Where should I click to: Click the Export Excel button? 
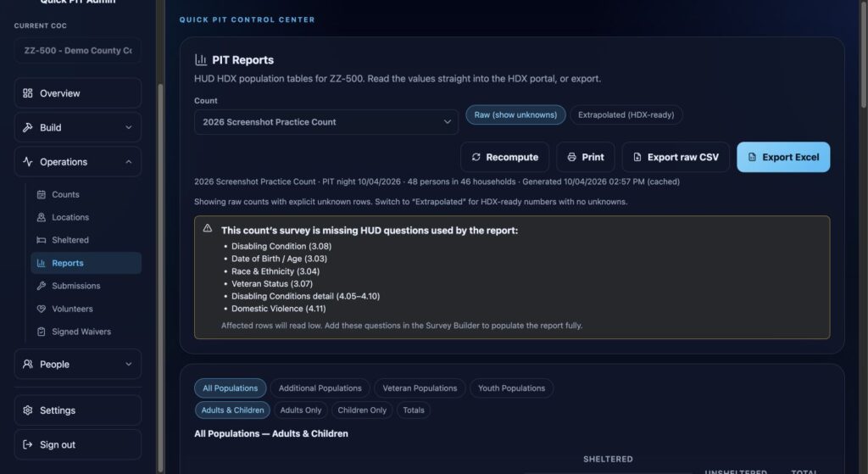pyautogui.click(x=783, y=157)
